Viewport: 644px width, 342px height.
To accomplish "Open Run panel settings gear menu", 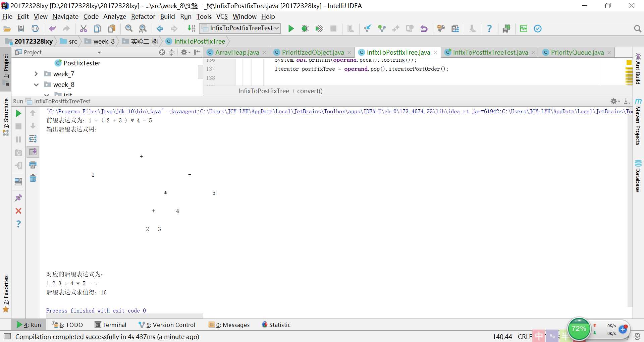I will coord(615,101).
